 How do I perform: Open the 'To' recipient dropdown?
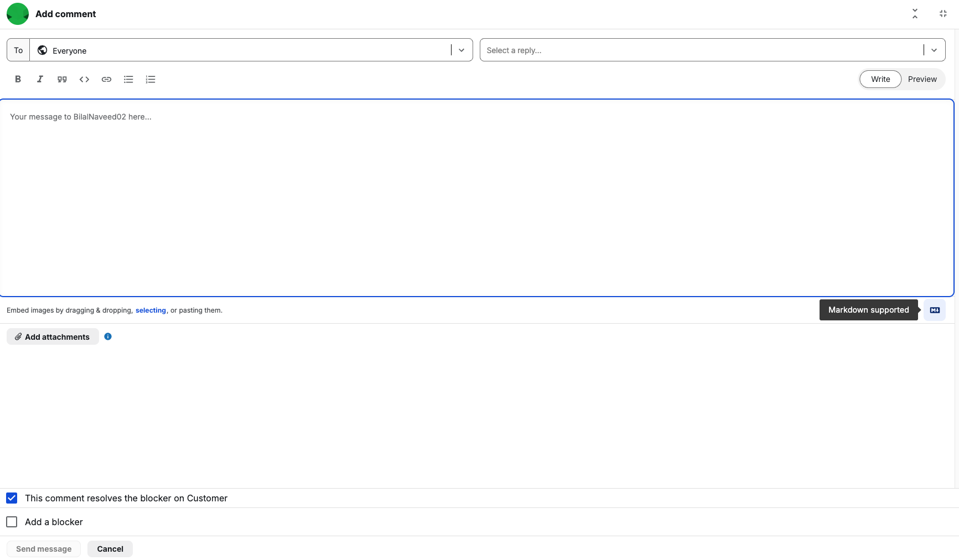pyautogui.click(x=461, y=50)
